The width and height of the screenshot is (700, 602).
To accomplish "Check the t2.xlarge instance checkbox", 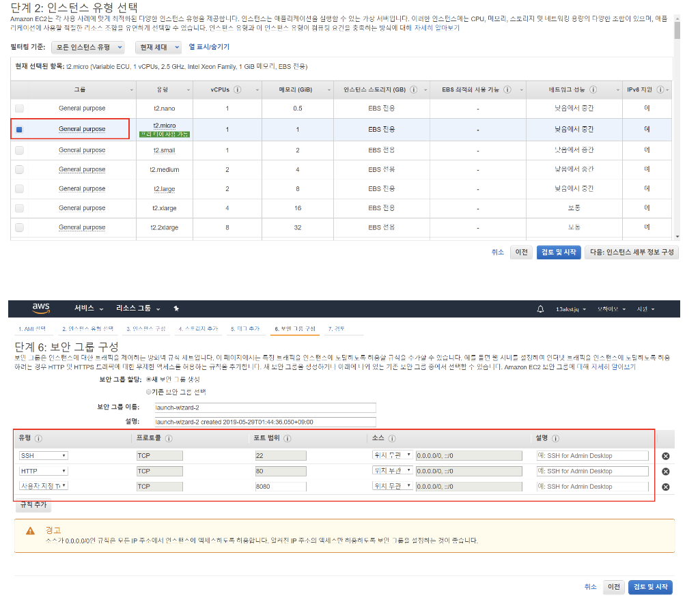I will coord(19,208).
